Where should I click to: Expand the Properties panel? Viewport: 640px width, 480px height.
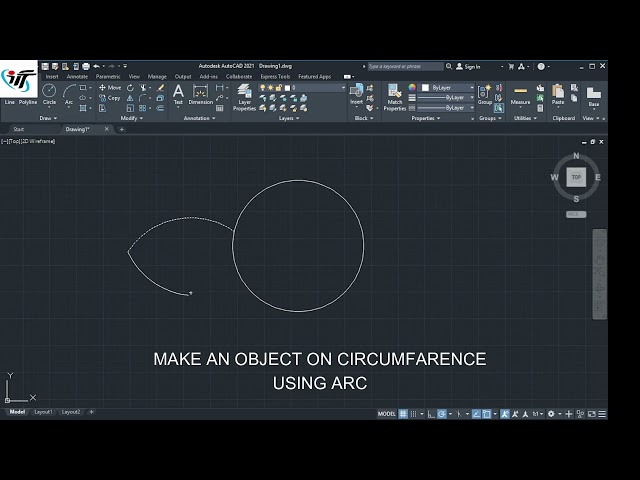(426, 118)
